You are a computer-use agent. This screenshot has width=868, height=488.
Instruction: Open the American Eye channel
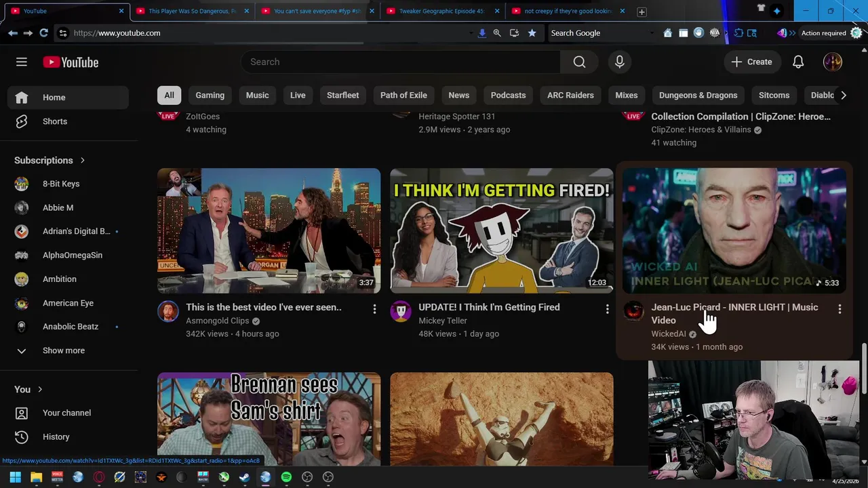(x=68, y=303)
